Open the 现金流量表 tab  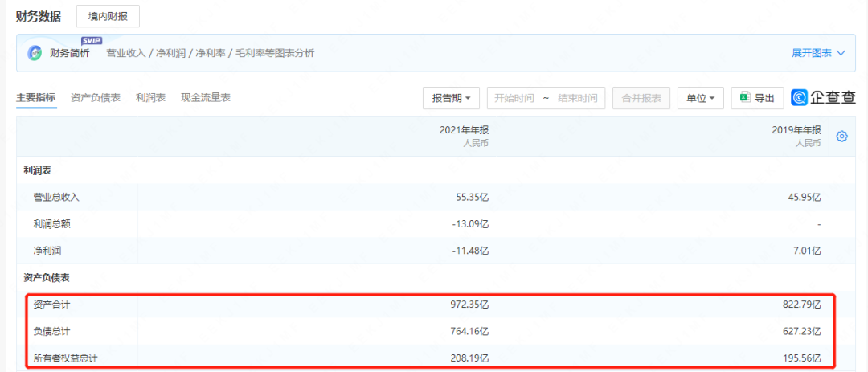tap(206, 98)
